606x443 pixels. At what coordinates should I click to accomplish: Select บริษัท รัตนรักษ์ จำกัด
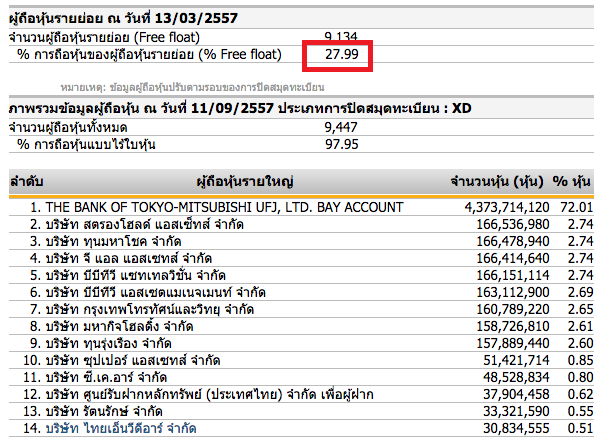click(104, 411)
